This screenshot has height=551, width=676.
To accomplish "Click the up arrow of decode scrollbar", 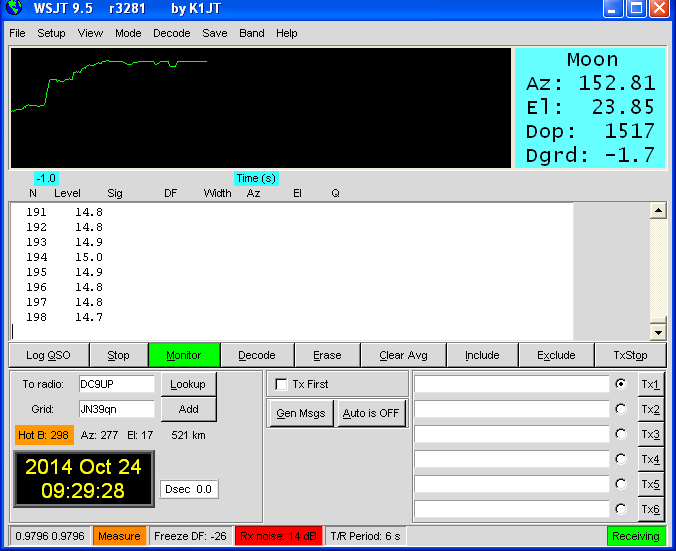I will (658, 211).
